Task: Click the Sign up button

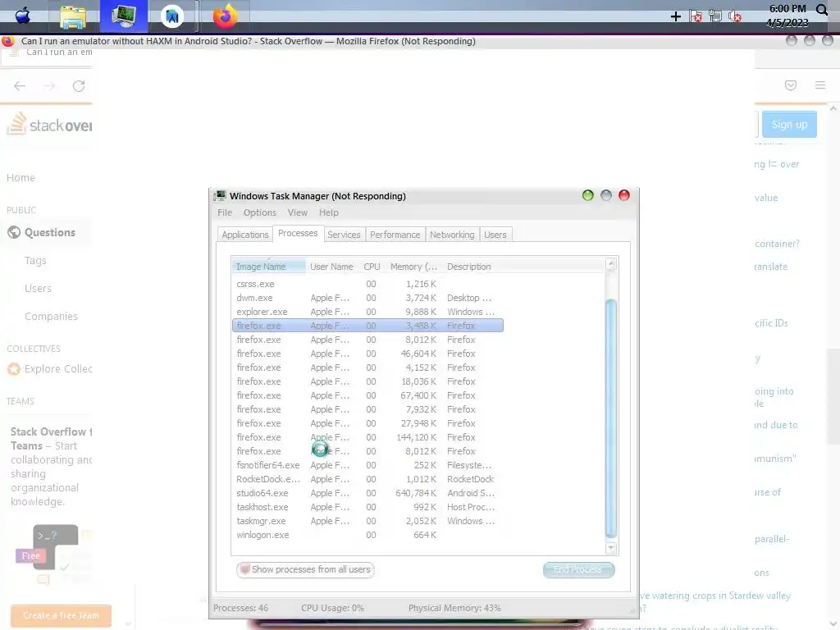Action: coord(789,125)
